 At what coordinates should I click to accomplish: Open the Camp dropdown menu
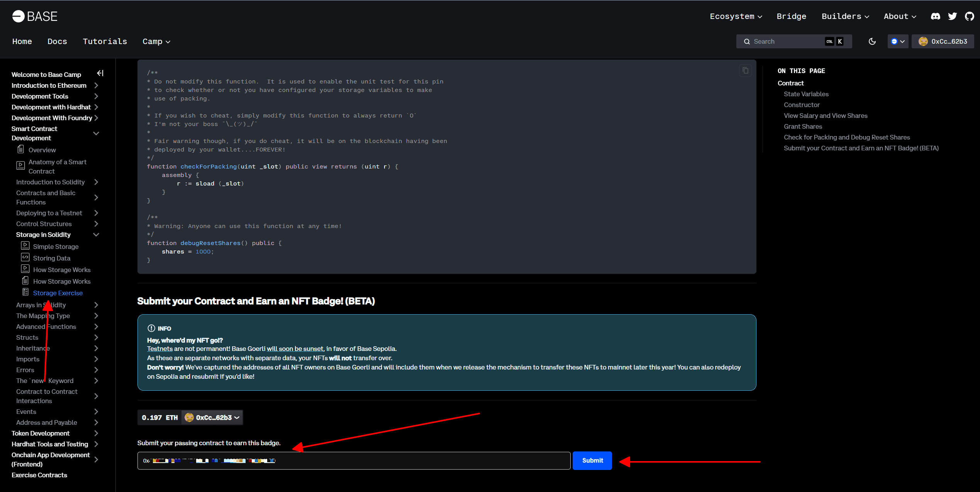(156, 41)
